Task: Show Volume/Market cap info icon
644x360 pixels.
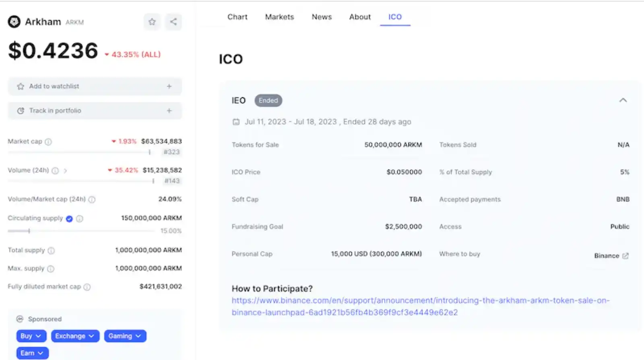Action: pos(92,200)
